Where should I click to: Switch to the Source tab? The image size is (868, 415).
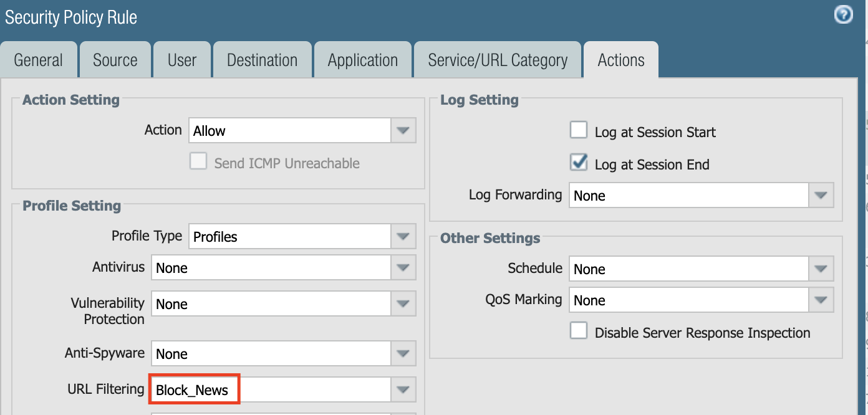(x=115, y=60)
